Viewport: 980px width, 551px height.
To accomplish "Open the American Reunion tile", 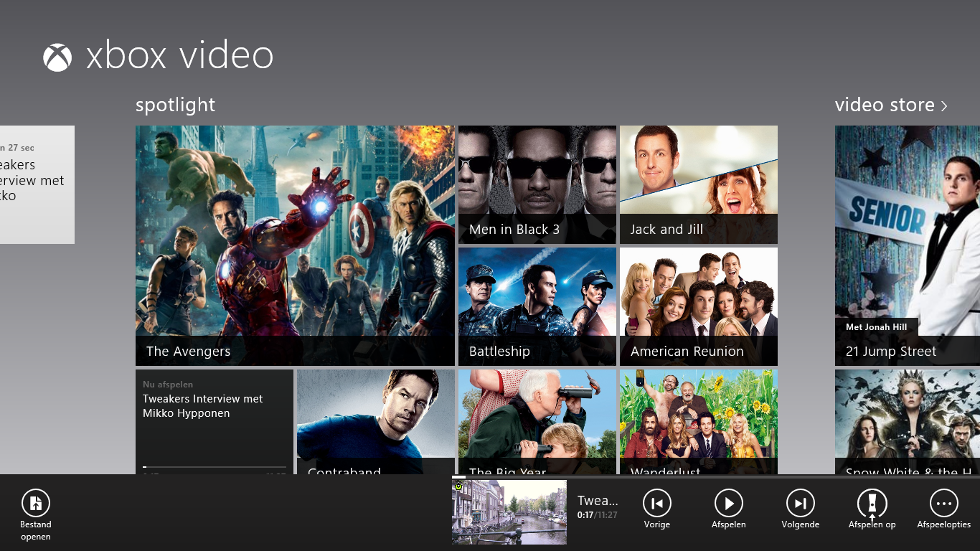I will tap(699, 306).
